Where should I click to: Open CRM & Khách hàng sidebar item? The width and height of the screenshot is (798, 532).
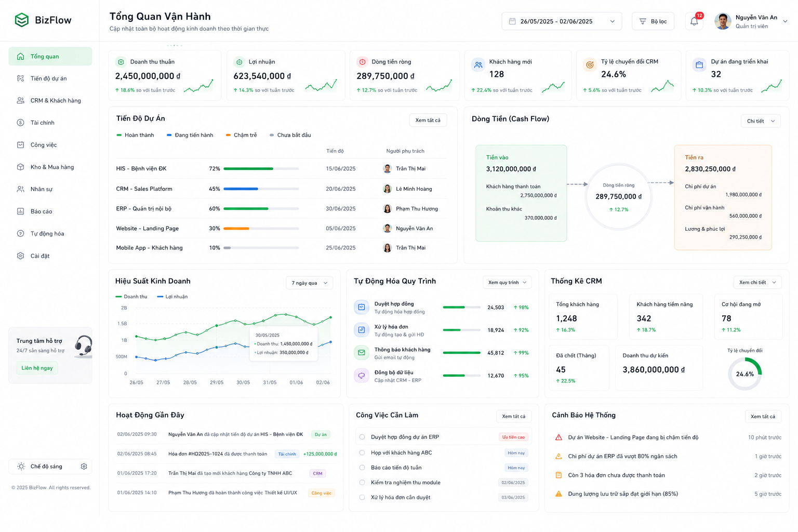pos(50,101)
